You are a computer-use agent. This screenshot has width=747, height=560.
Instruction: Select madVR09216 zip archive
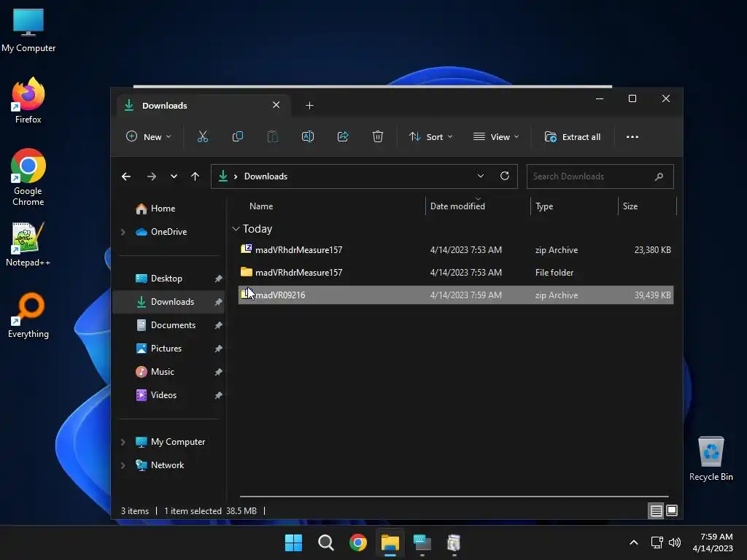point(455,295)
